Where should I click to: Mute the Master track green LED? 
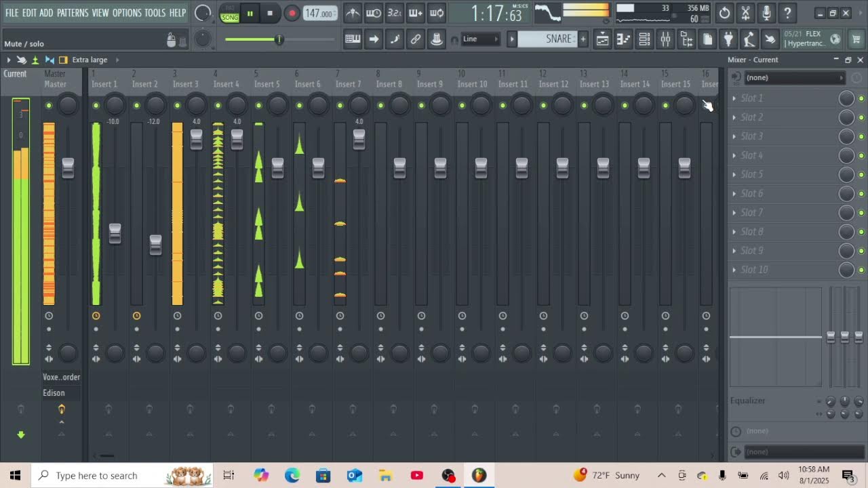(48, 105)
